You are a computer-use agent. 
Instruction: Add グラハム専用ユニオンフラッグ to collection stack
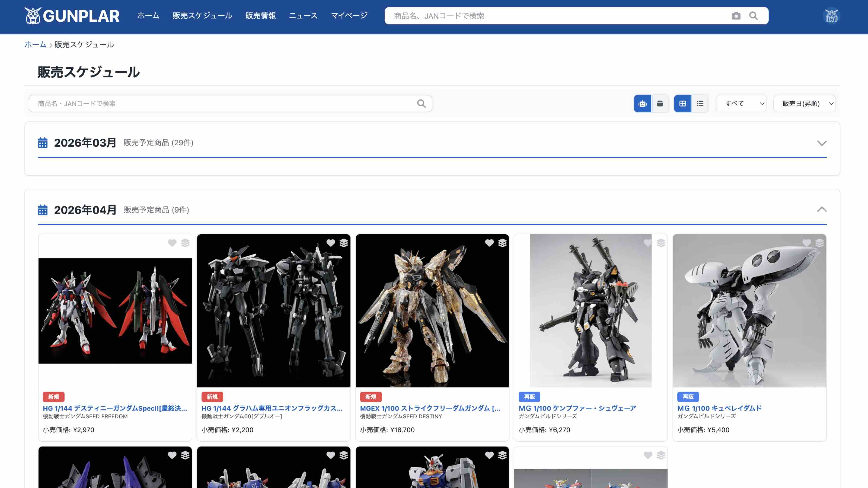click(x=344, y=243)
